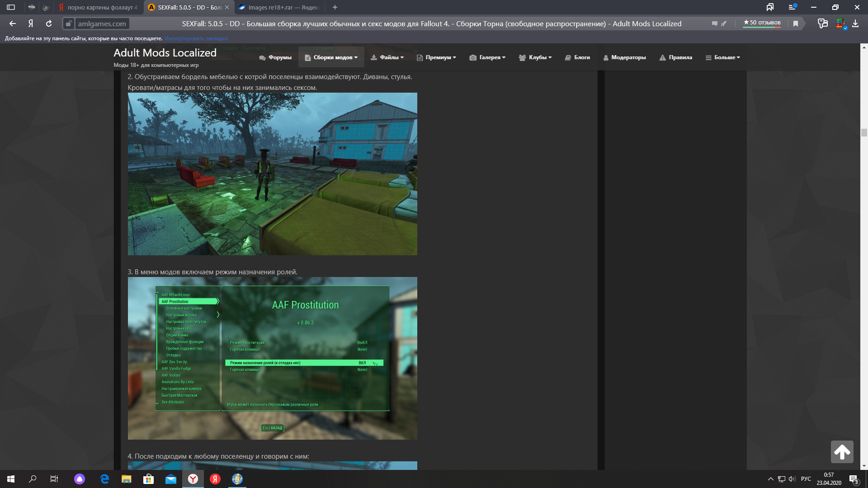Click the Импортировать закладки link
This screenshot has height=488, width=868.
[196, 38]
